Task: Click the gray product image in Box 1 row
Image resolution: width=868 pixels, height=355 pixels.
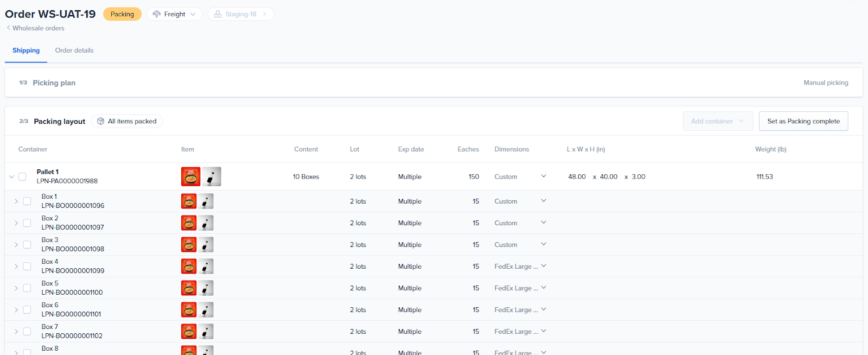Action: click(x=206, y=201)
